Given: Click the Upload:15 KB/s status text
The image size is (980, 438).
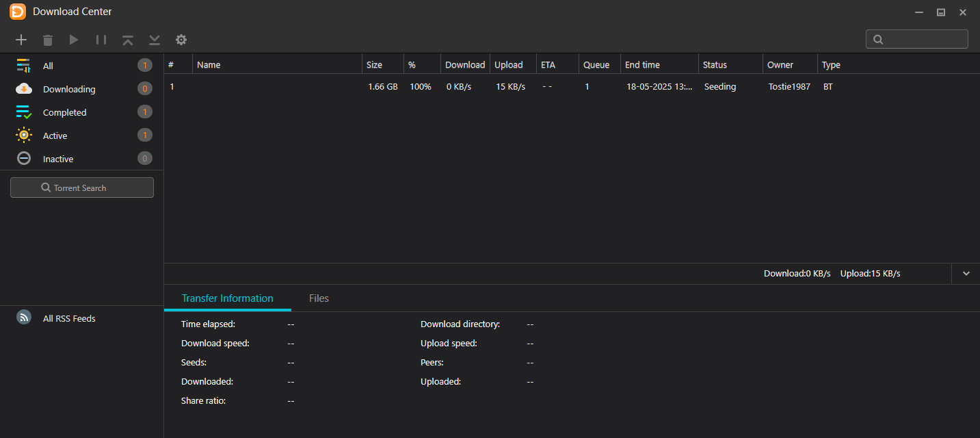Looking at the screenshot, I should pyautogui.click(x=871, y=274).
